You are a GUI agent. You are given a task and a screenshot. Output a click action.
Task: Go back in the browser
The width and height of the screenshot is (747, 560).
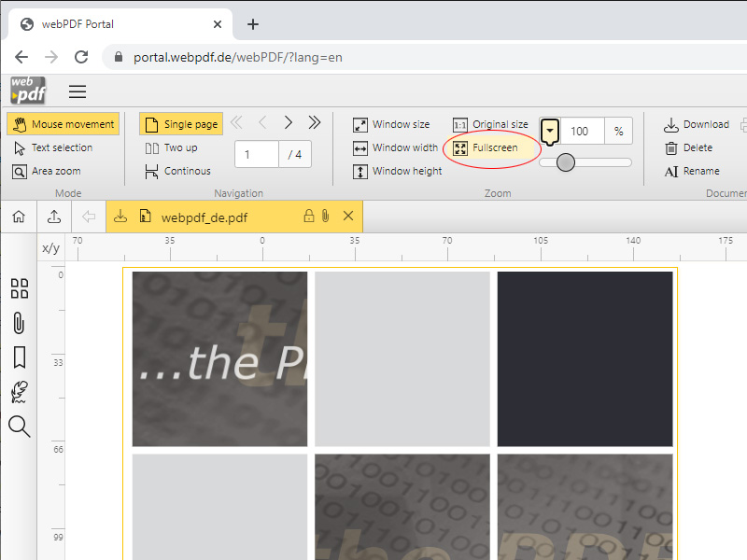(x=21, y=57)
